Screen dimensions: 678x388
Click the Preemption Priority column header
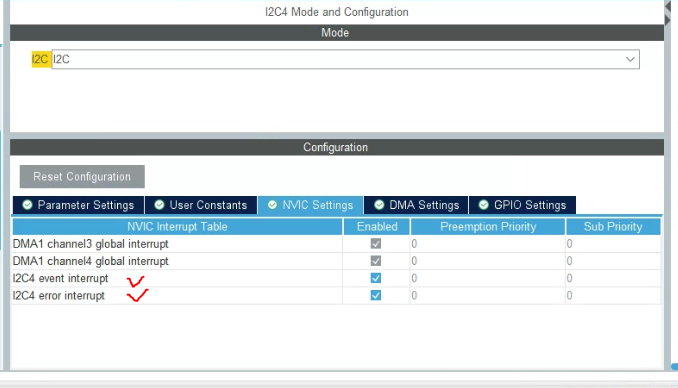click(x=488, y=227)
